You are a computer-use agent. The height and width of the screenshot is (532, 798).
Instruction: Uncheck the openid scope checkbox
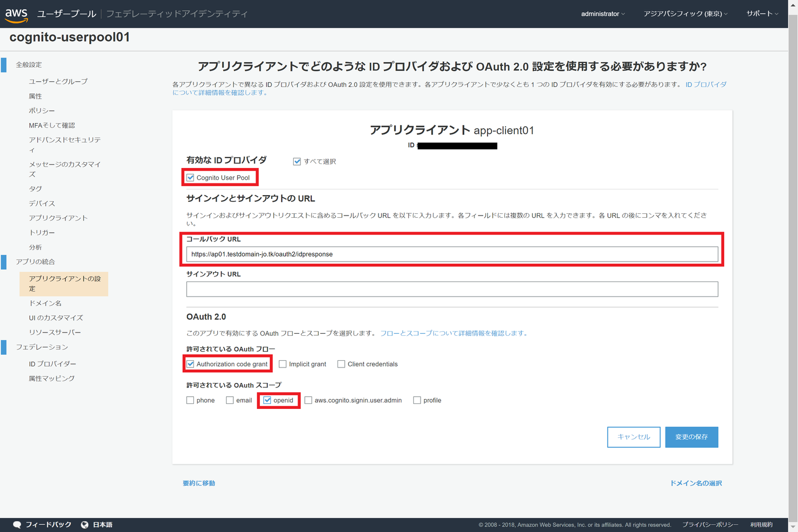coord(267,400)
